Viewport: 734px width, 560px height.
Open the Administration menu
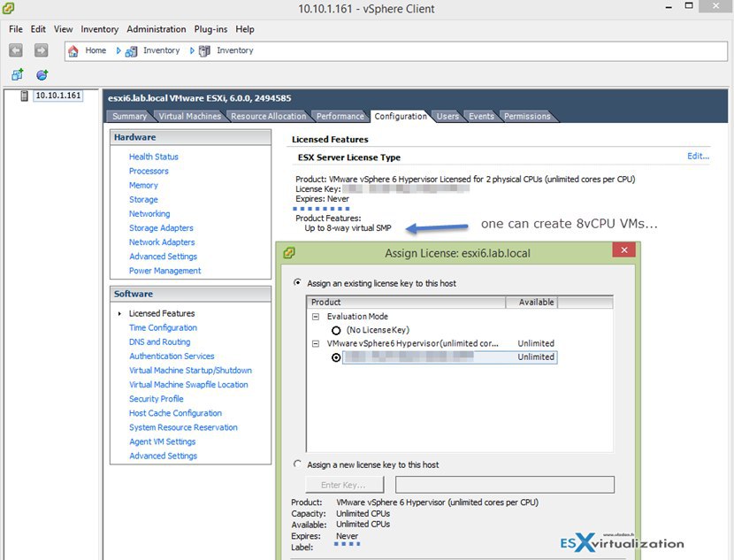pyautogui.click(x=156, y=29)
